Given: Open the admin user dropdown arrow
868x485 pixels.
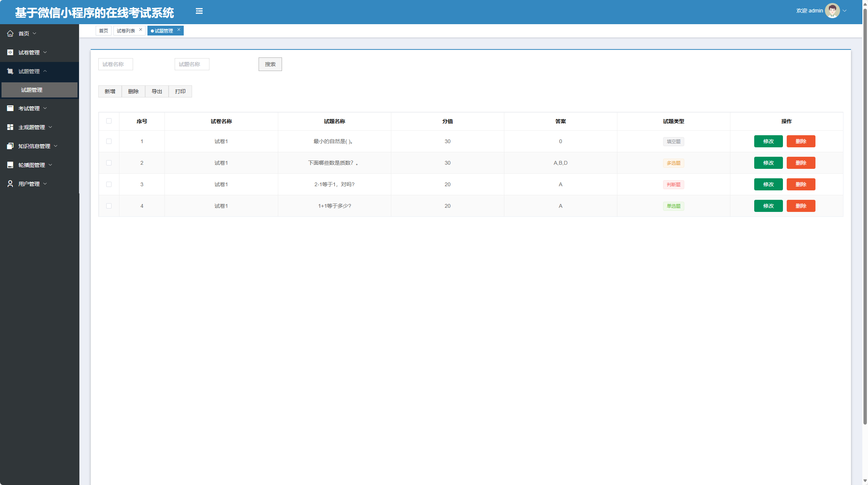Looking at the screenshot, I should [845, 11].
